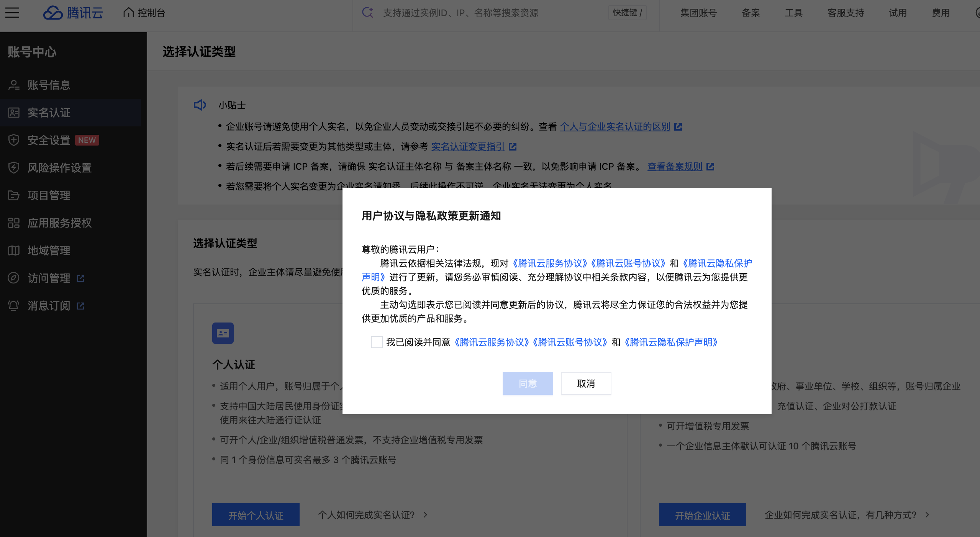Open 费用 in top navigation
980x537 pixels.
click(x=941, y=13)
